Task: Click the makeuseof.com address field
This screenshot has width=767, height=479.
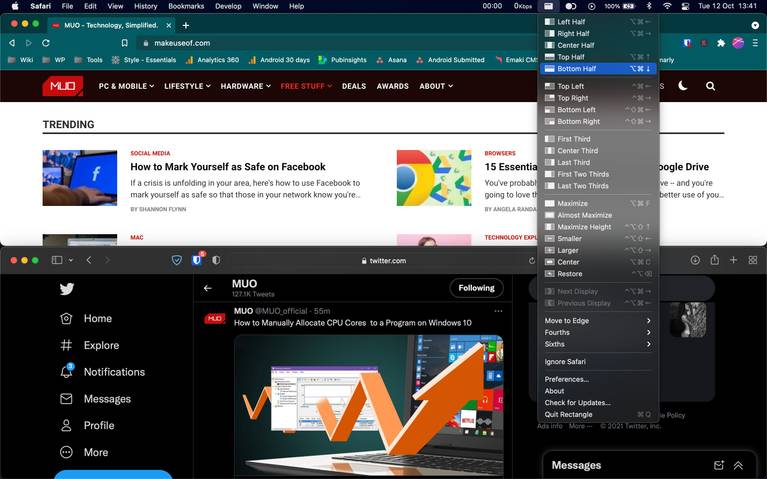Action: (x=338, y=43)
